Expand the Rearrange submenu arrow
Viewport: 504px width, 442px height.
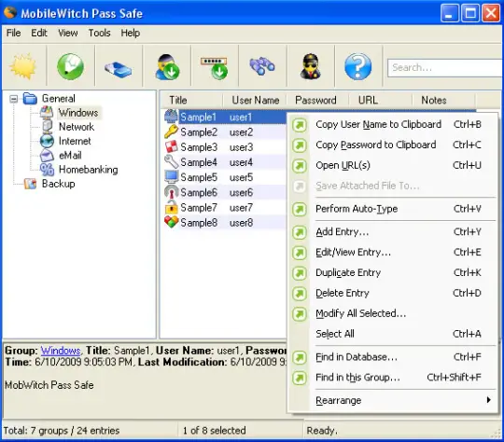pyautogui.click(x=488, y=400)
